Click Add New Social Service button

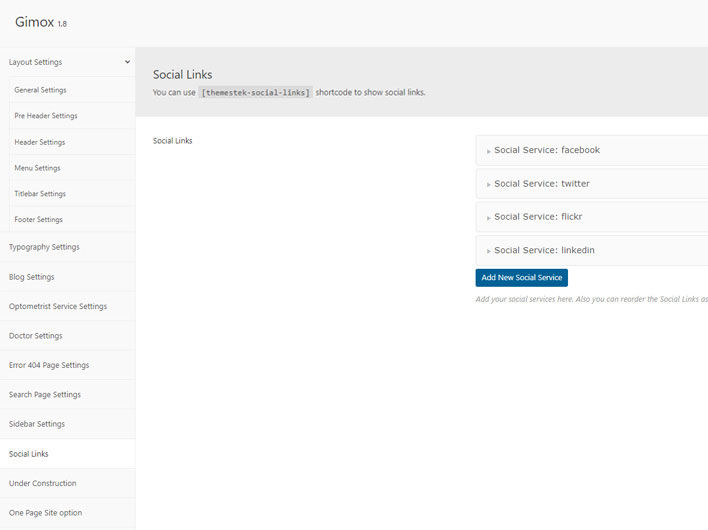click(521, 277)
